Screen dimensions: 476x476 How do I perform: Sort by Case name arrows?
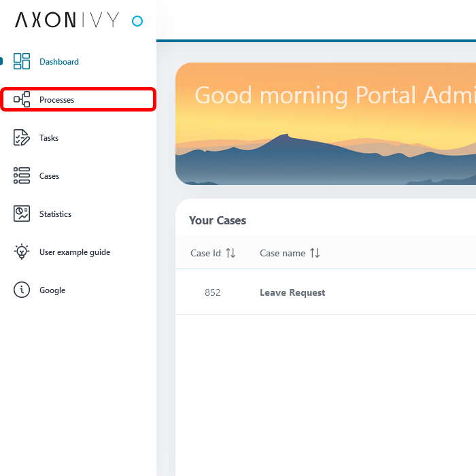(315, 253)
